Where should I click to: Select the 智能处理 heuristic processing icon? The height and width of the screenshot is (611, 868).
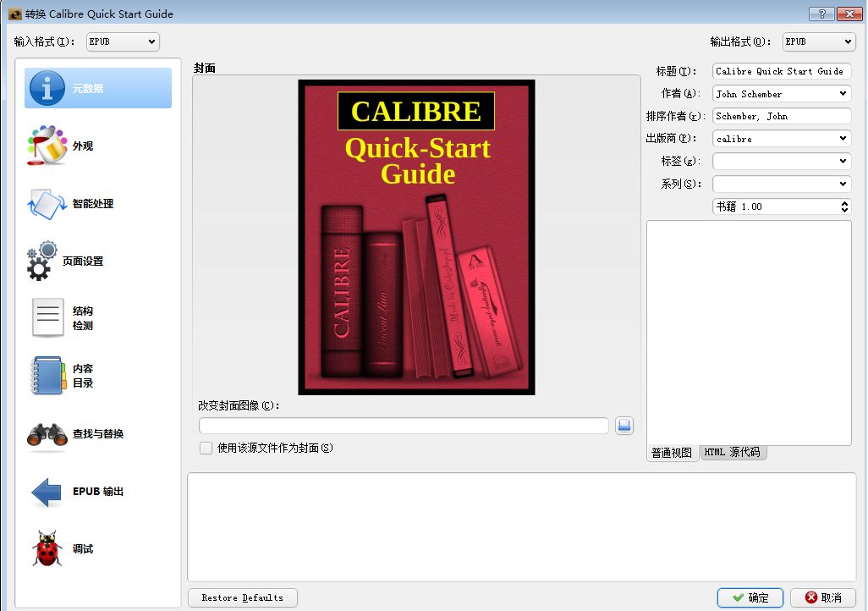[x=47, y=204]
